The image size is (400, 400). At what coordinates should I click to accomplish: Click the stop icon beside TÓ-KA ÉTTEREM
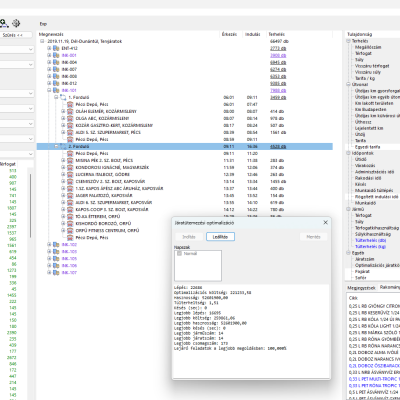pos(70,216)
